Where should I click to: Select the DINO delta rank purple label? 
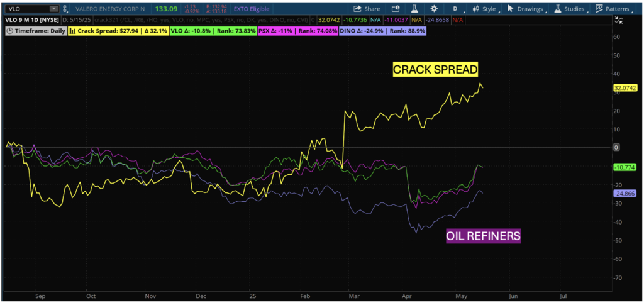383,30
